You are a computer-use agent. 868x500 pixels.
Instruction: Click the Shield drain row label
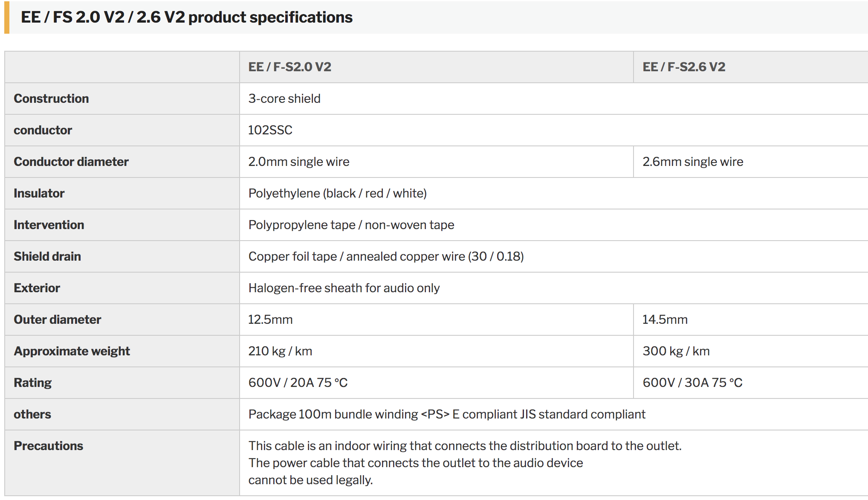(47, 256)
